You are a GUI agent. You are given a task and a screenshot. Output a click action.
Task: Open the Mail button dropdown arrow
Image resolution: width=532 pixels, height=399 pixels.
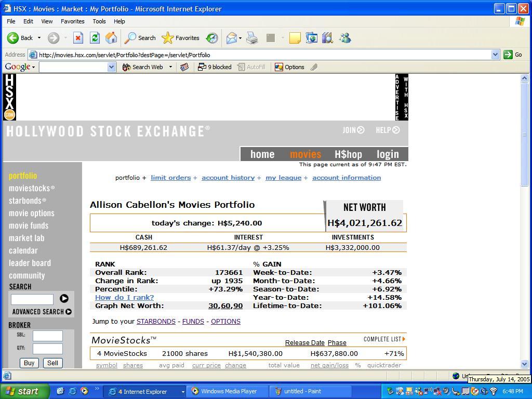point(240,38)
